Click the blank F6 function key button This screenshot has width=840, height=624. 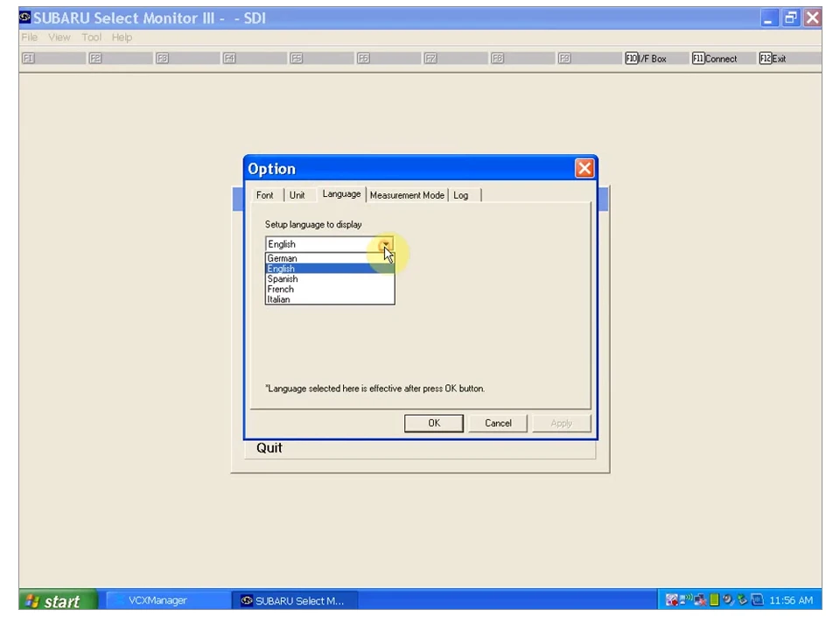[x=388, y=59]
